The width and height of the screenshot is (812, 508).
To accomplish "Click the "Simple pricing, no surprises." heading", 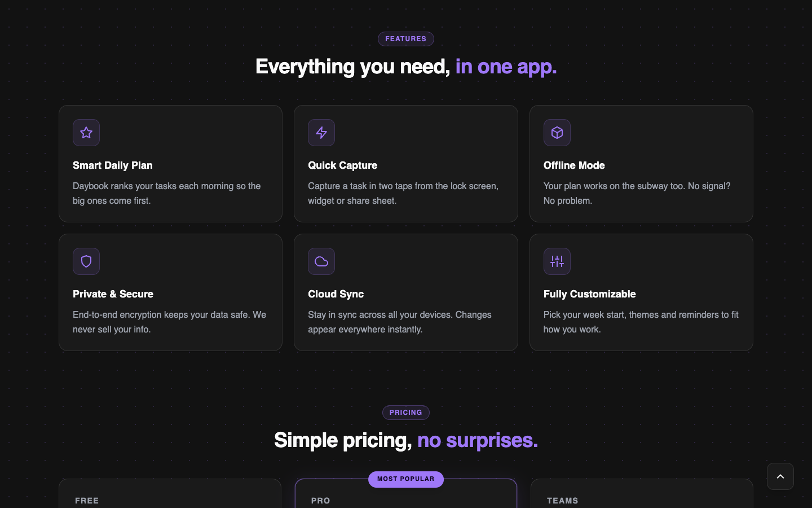I will pos(406,440).
